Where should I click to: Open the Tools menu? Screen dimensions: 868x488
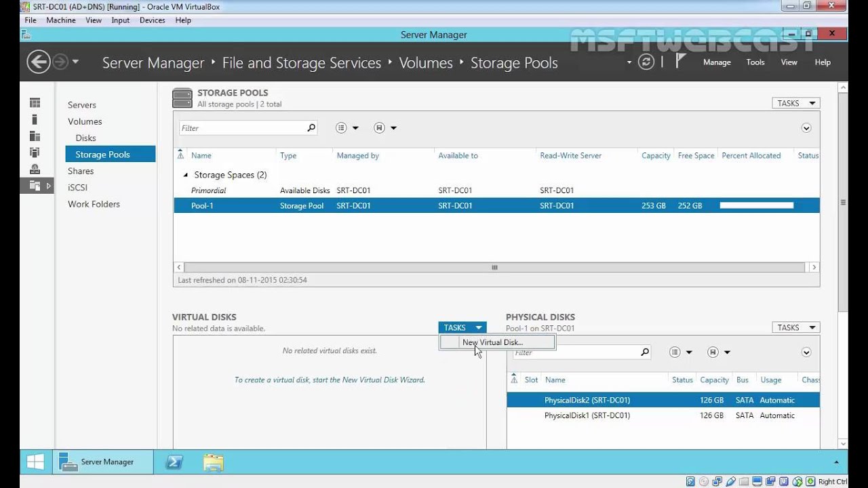tap(755, 62)
